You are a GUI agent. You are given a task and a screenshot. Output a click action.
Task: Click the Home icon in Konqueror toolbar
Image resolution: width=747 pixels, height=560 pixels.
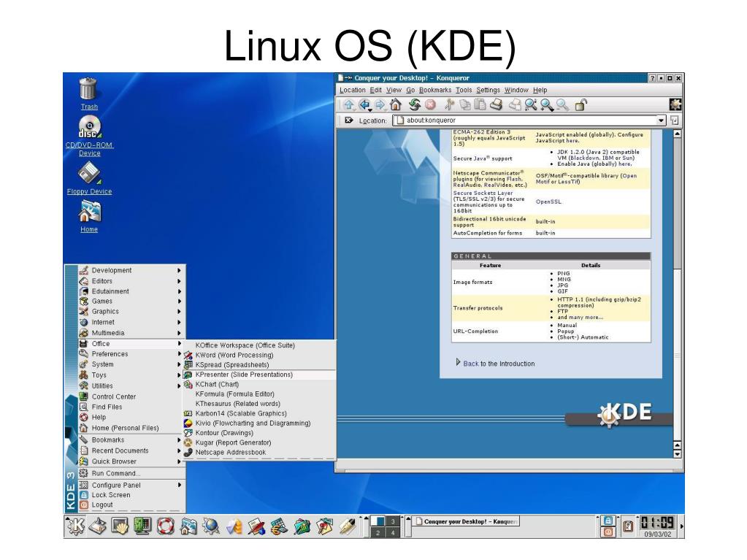[396, 104]
